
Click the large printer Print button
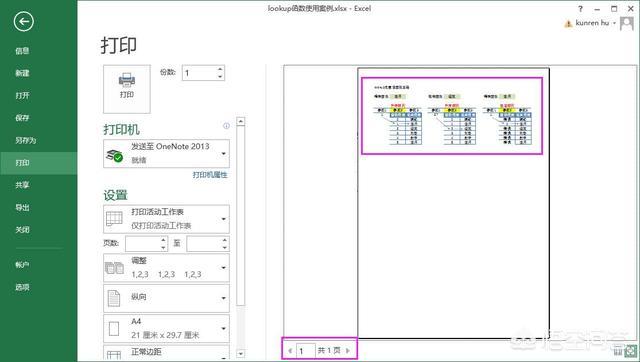127,89
